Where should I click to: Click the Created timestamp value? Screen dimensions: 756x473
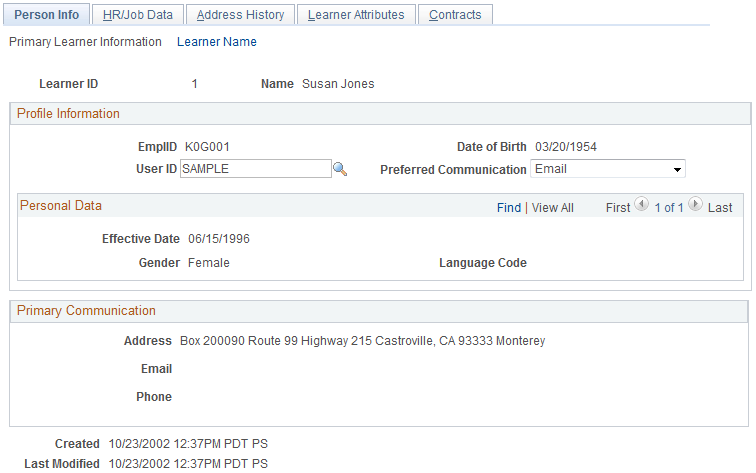(188, 444)
